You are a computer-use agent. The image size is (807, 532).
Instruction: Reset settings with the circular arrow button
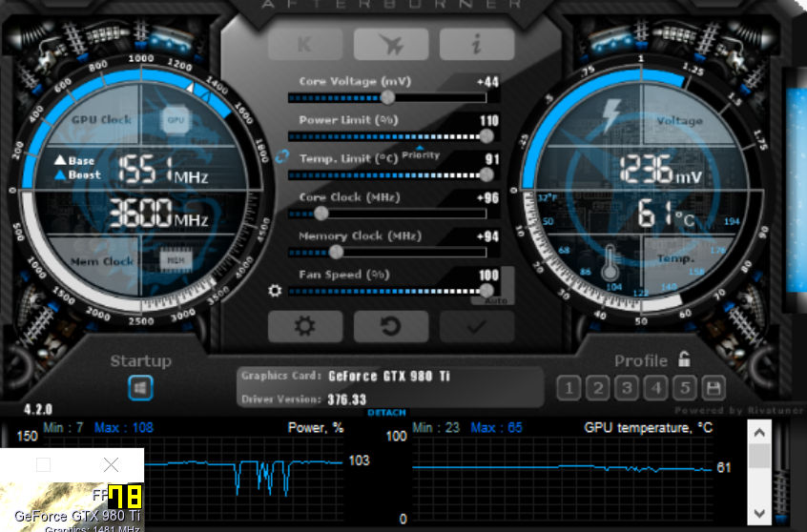(x=391, y=326)
